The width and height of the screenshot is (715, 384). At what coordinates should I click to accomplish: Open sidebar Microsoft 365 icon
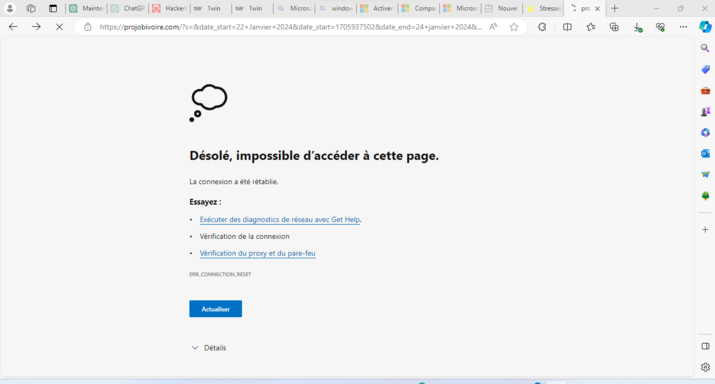[x=705, y=132]
